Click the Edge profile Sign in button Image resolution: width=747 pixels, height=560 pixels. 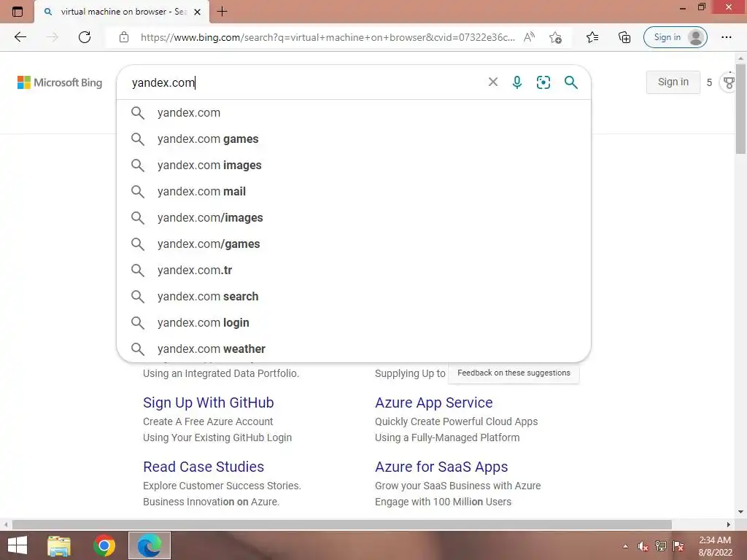[675, 37]
